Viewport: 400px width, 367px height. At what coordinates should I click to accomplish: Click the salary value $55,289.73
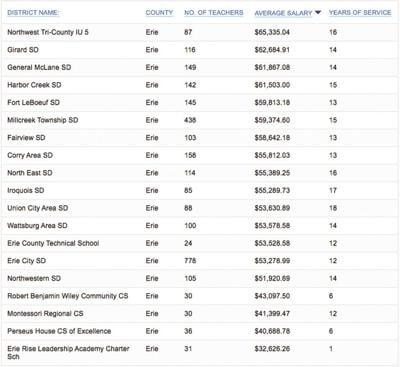click(272, 191)
